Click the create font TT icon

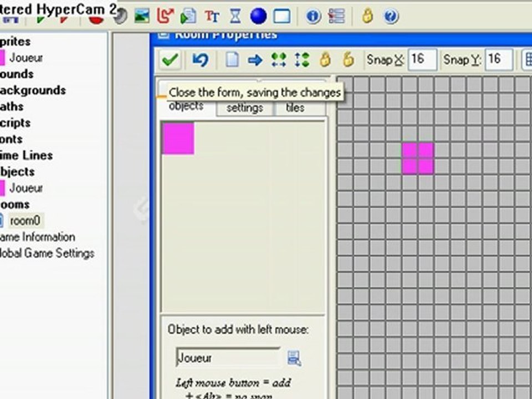pos(212,16)
